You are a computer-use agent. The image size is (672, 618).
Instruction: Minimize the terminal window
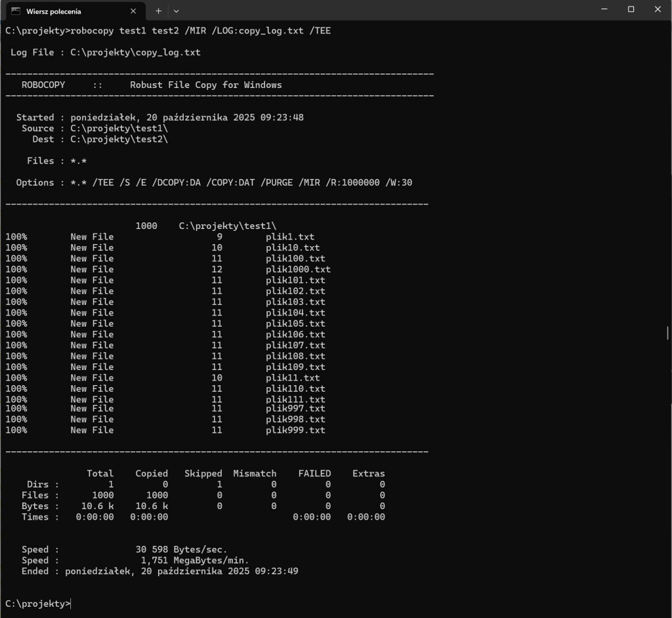[604, 9]
